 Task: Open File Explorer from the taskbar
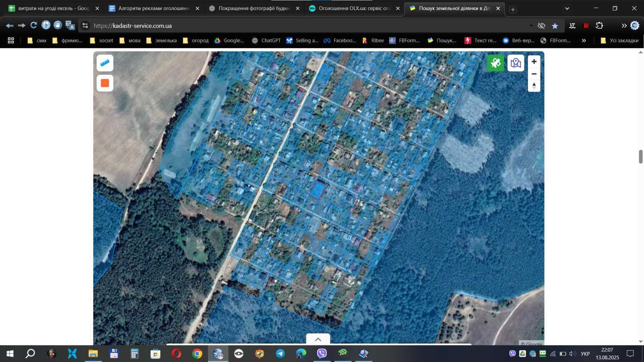(x=93, y=354)
